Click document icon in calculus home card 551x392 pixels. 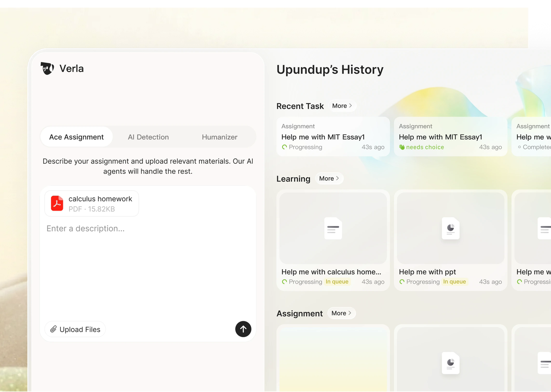(333, 229)
